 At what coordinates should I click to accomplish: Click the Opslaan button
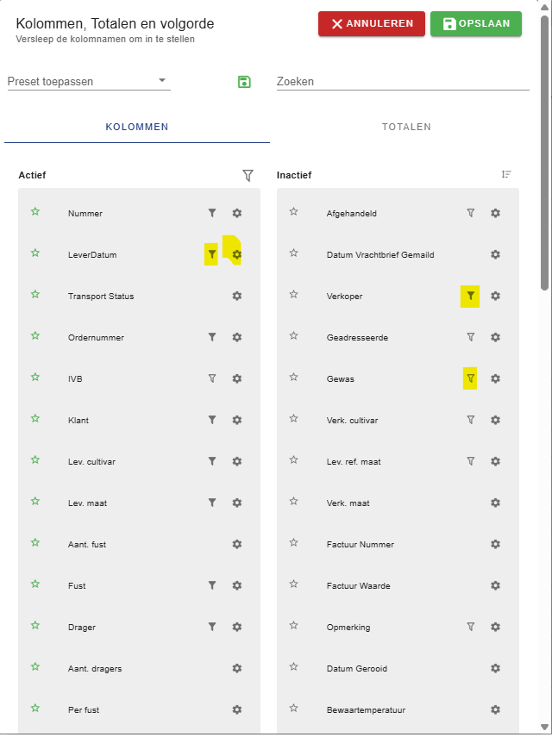476,24
